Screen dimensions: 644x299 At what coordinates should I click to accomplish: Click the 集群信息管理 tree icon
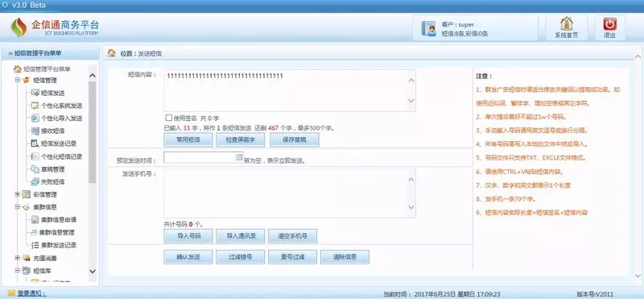pyautogui.click(x=35, y=232)
